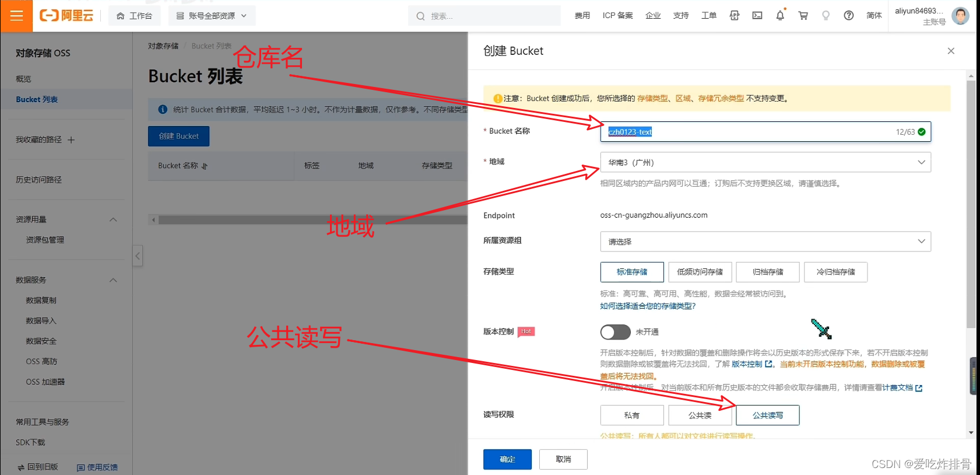Viewport: 980px width, 475px height.
Task: Open 数据复制 in the sidebar
Action: click(41, 301)
